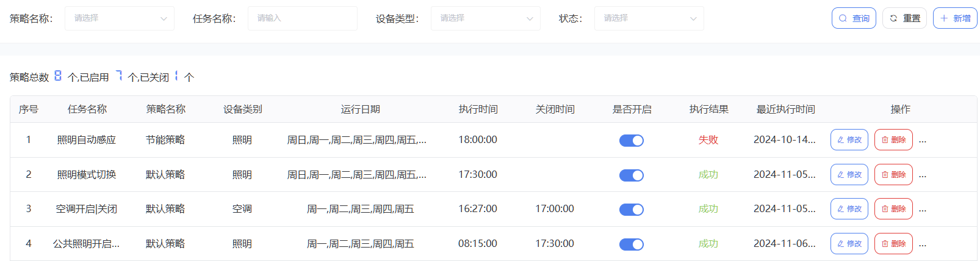Open more options for 照明自动感应 row

(x=923, y=141)
